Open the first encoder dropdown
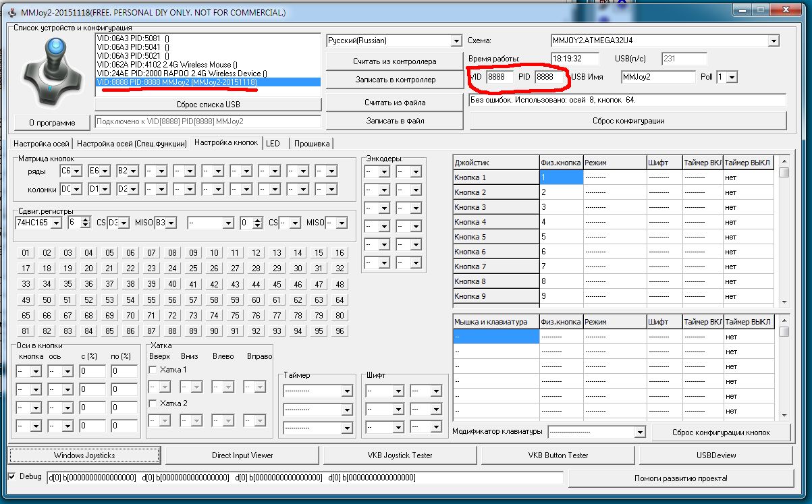The image size is (812, 504). coord(384,172)
